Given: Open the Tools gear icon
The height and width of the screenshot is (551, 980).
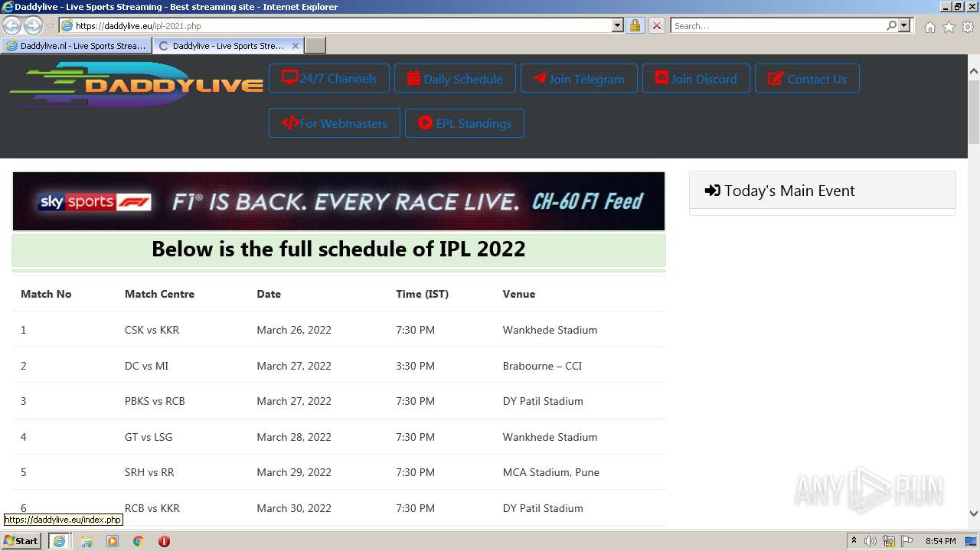Looking at the screenshot, I should click(968, 27).
